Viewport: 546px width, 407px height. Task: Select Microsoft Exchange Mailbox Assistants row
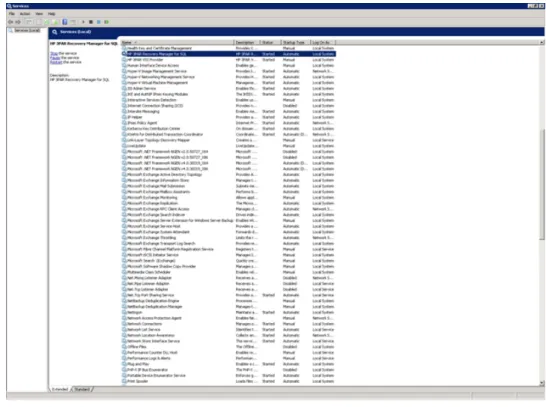tap(228, 192)
